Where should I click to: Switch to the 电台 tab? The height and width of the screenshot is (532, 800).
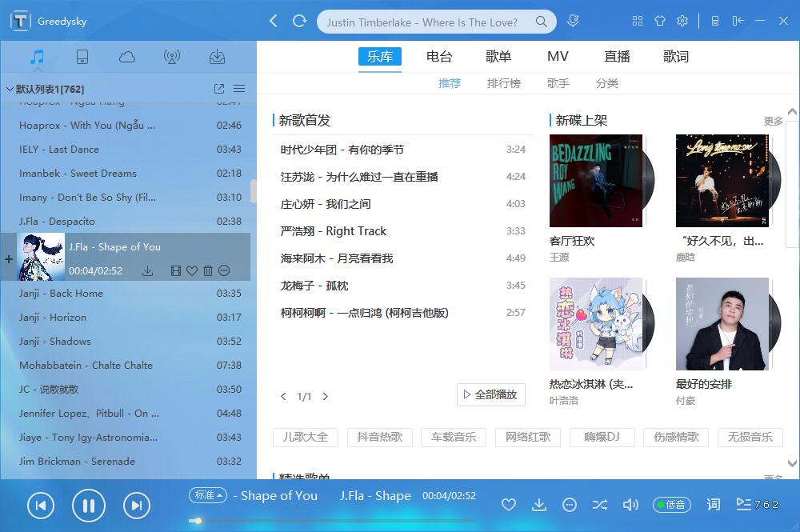click(x=439, y=57)
